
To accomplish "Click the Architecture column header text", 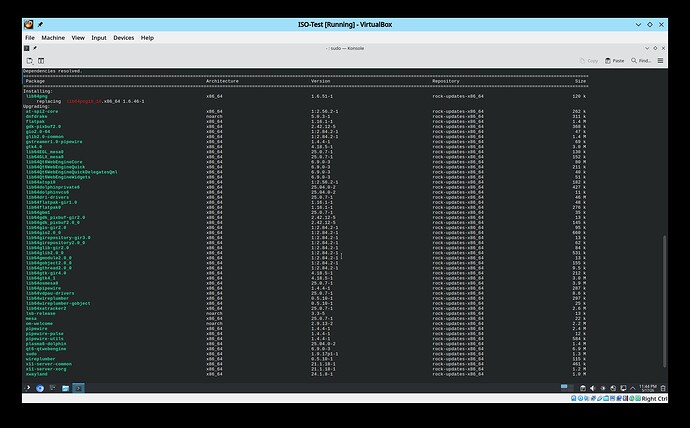I will (x=222, y=81).
